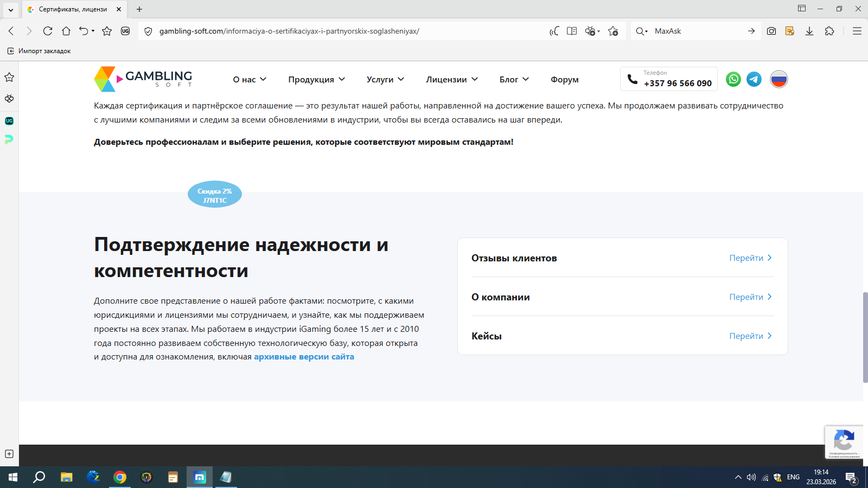868x488 pixels.
Task: Click the page vertical scrollbar thumb
Action: click(x=865, y=336)
